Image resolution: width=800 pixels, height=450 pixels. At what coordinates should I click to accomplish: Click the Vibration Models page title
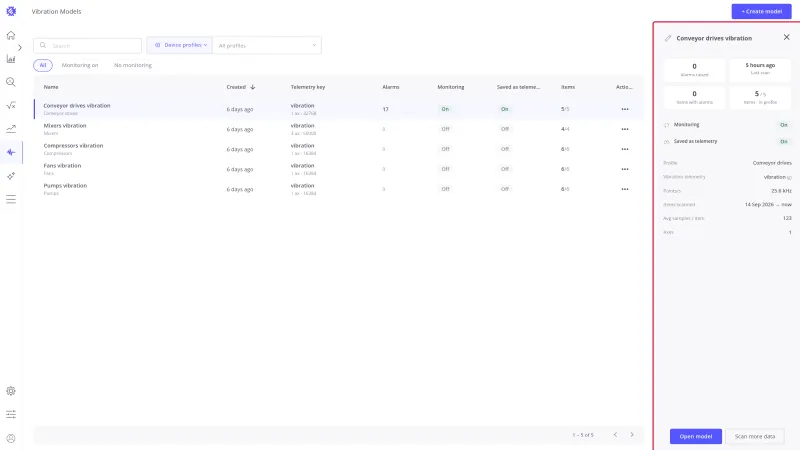[x=56, y=11]
